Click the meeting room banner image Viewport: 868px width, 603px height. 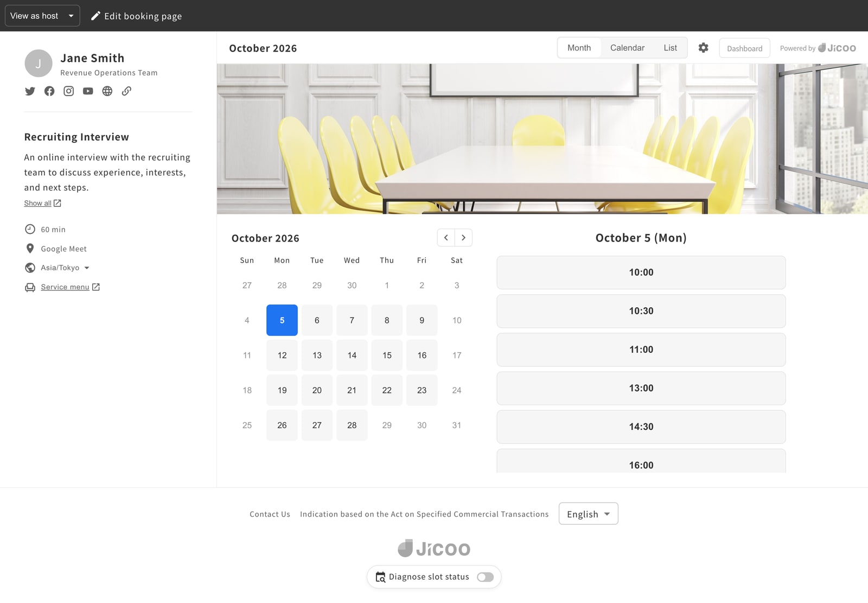[542, 139]
